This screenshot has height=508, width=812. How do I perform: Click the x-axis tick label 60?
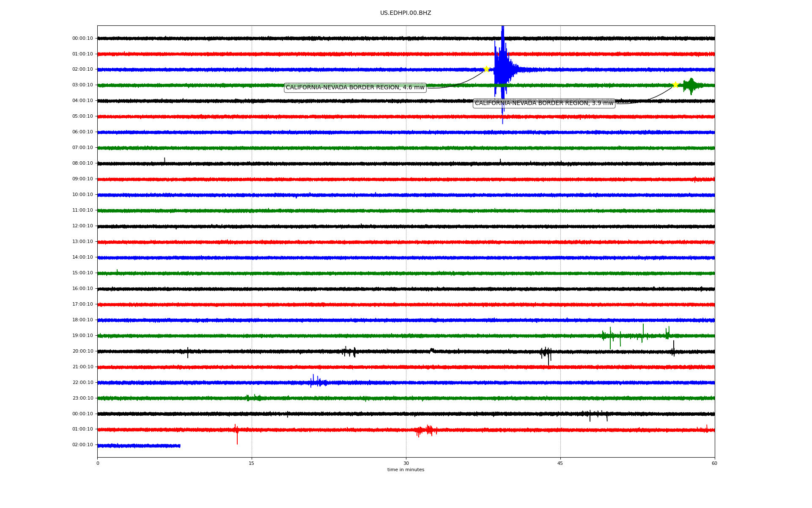714,463
